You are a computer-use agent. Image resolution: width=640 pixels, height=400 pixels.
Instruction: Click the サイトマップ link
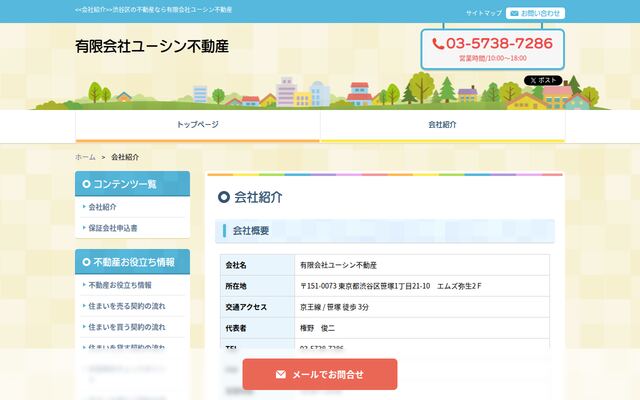pos(484,13)
